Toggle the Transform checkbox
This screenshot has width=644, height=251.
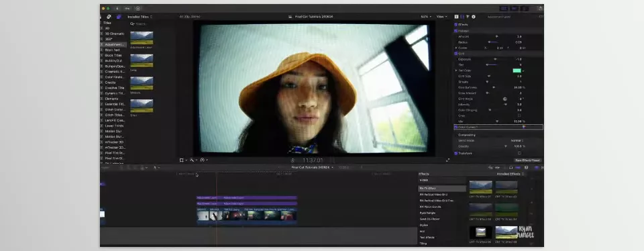456,153
